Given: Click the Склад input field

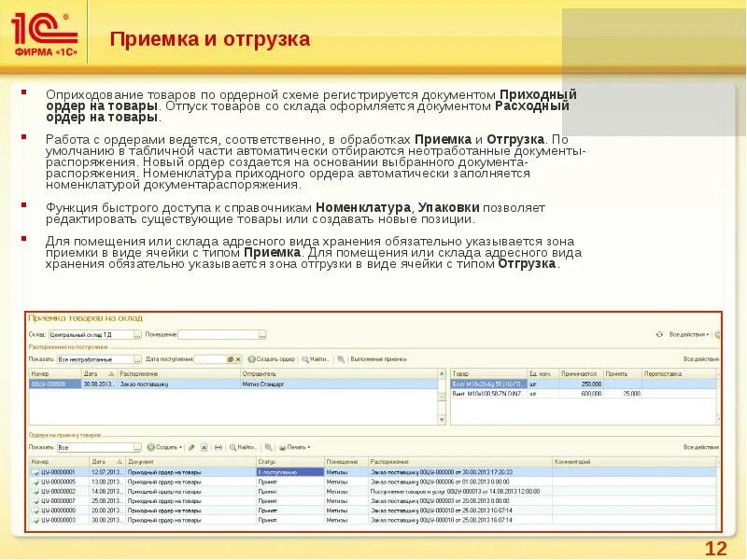Looking at the screenshot, I should [x=91, y=335].
